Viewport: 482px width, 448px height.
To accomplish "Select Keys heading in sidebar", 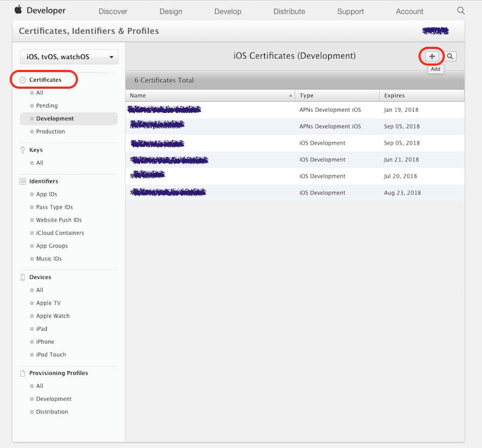I will (36, 150).
